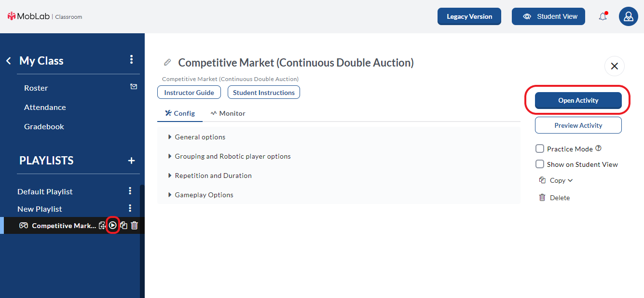Click the trash icon in playlist item

click(x=135, y=225)
